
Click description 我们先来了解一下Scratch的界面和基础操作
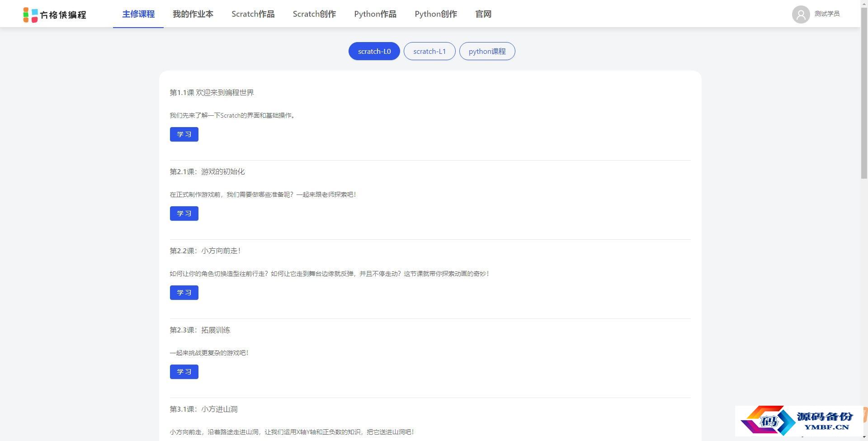coord(233,115)
